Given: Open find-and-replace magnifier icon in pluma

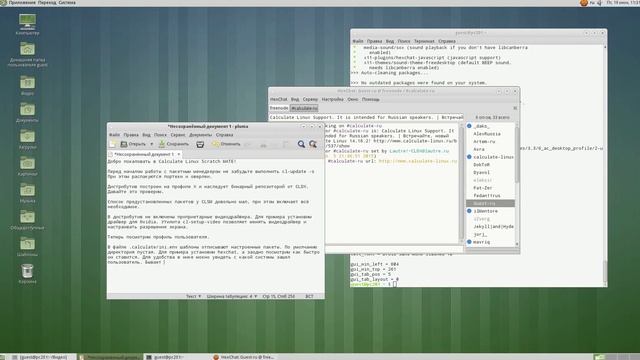Looking at the screenshot, I should tap(313, 144).
